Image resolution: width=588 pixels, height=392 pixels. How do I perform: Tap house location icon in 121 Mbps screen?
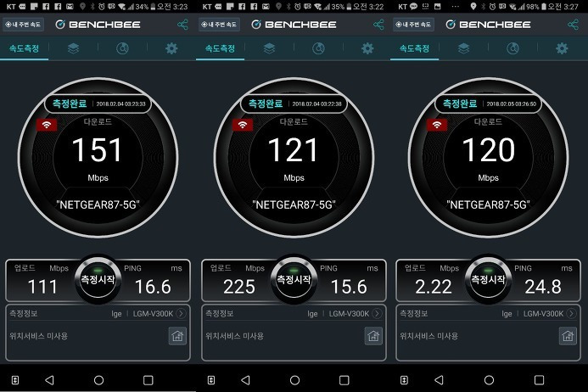click(x=373, y=336)
